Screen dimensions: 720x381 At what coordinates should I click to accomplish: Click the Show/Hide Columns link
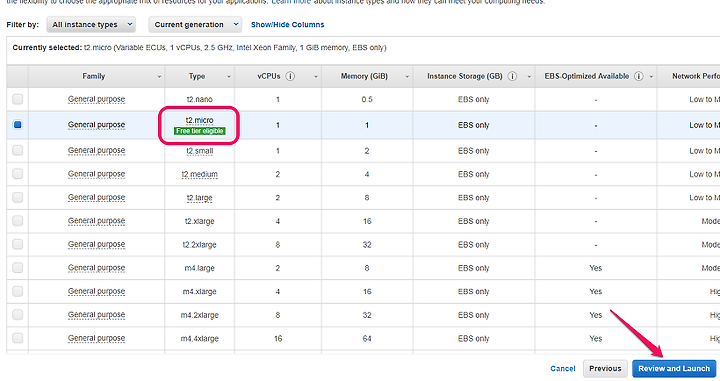click(287, 25)
